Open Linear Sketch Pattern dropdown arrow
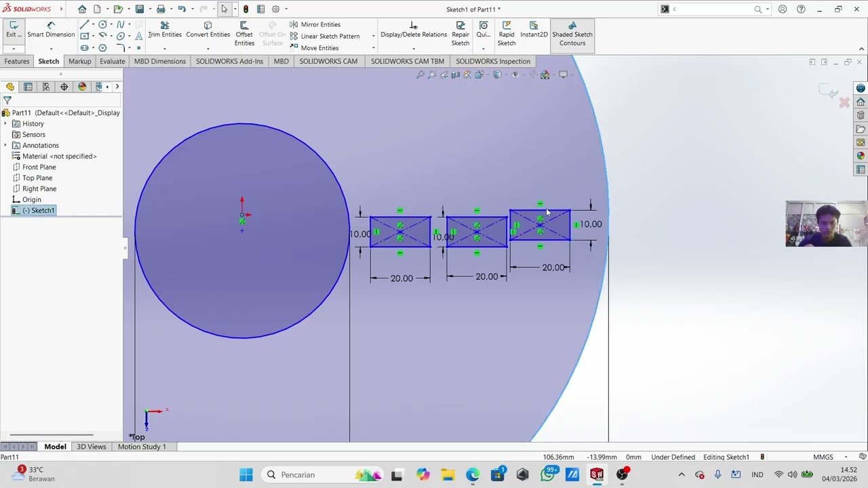 coord(373,36)
